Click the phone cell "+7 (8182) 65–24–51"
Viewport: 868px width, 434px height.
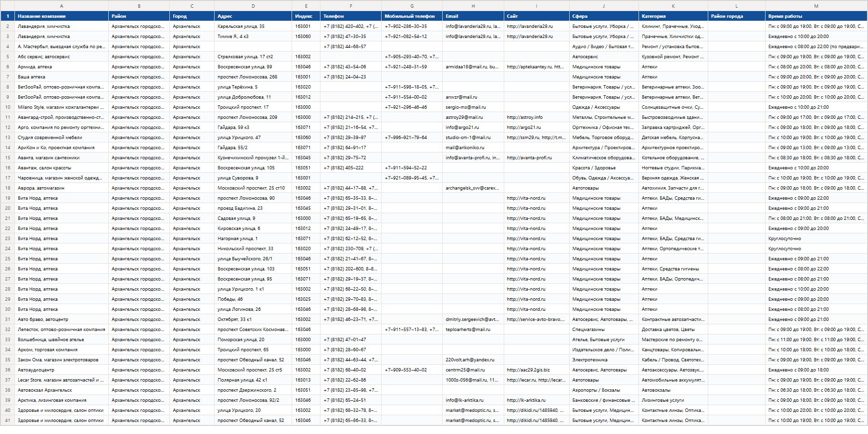[x=351, y=400]
